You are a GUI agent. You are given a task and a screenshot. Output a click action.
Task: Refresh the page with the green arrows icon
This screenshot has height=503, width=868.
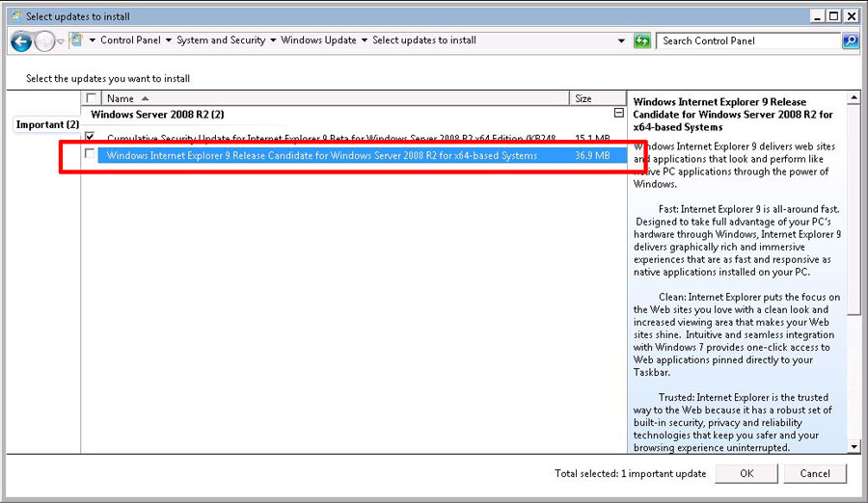click(x=641, y=40)
